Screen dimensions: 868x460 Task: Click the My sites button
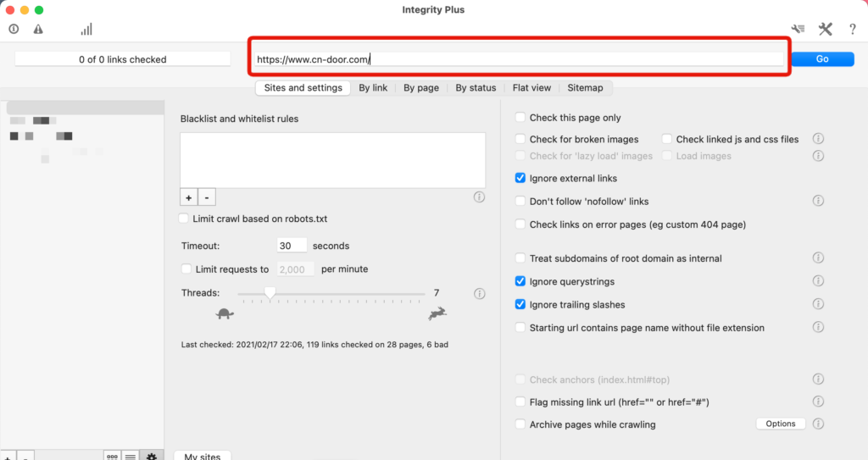203,456
